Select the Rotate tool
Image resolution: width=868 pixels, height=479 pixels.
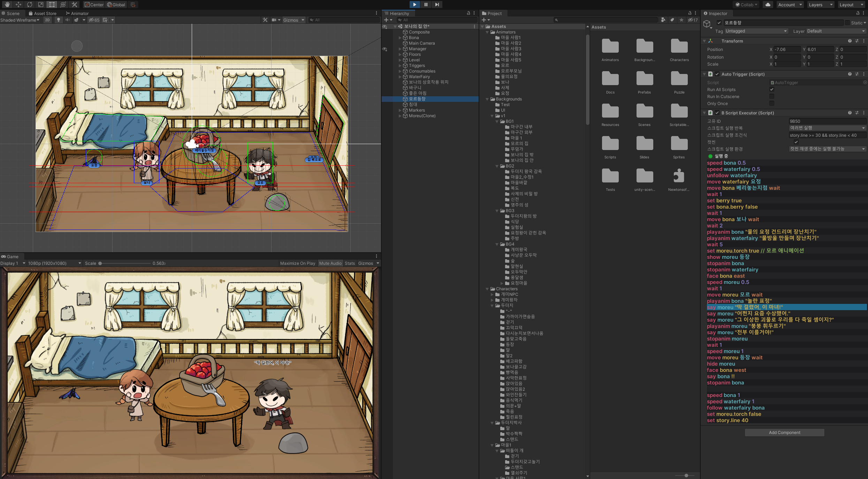coord(30,5)
